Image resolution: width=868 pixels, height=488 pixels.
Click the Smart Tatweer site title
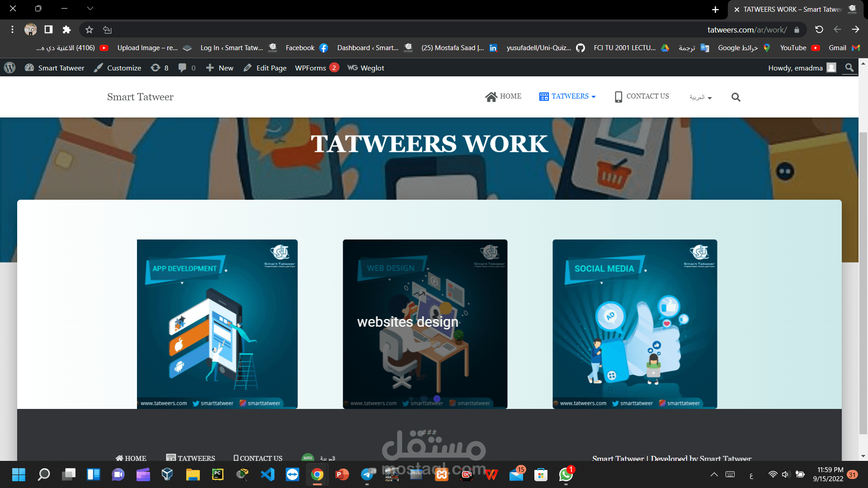(140, 97)
